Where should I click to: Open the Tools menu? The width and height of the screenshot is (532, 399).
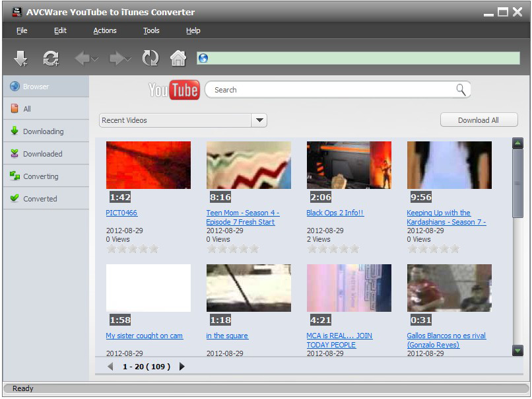pyautogui.click(x=151, y=30)
